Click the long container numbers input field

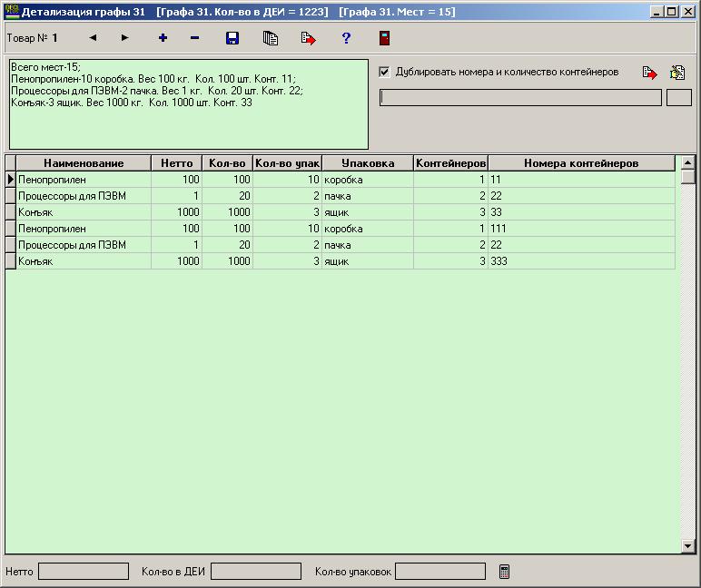pyautogui.click(x=520, y=98)
